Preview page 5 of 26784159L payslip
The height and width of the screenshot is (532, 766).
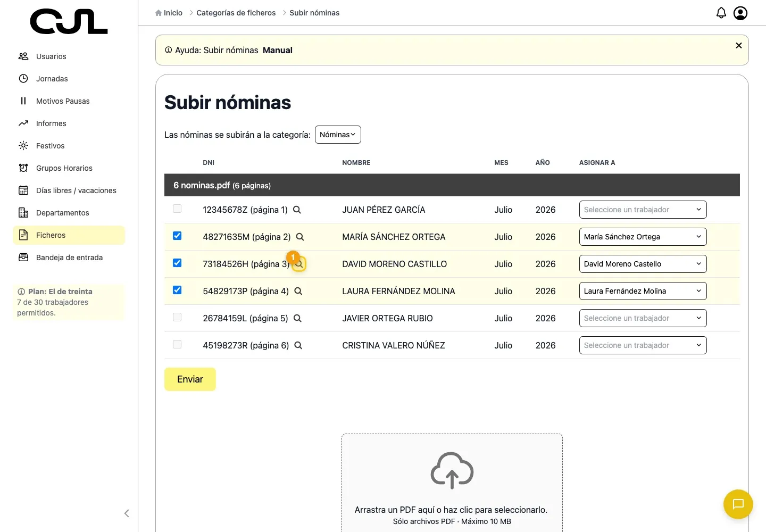point(297,318)
